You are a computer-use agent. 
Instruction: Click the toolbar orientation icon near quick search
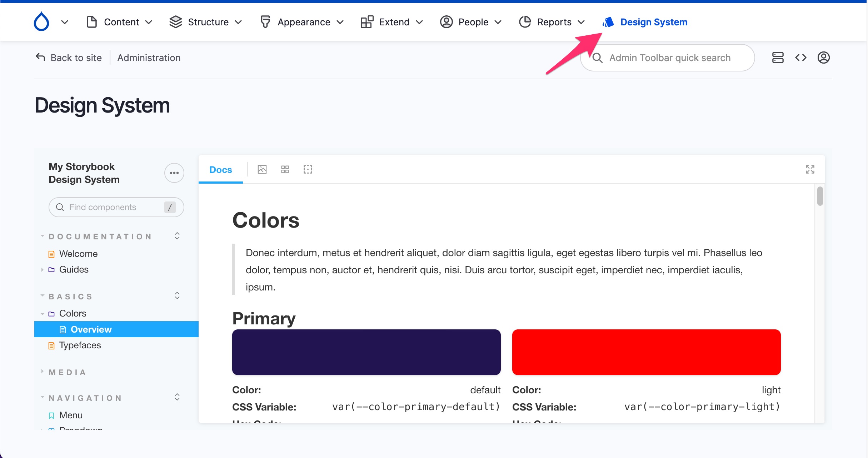click(778, 58)
